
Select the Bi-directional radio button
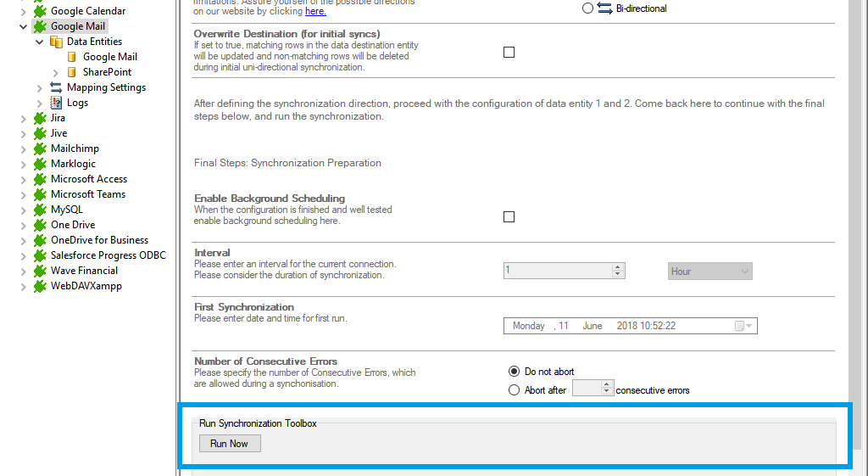pos(587,8)
